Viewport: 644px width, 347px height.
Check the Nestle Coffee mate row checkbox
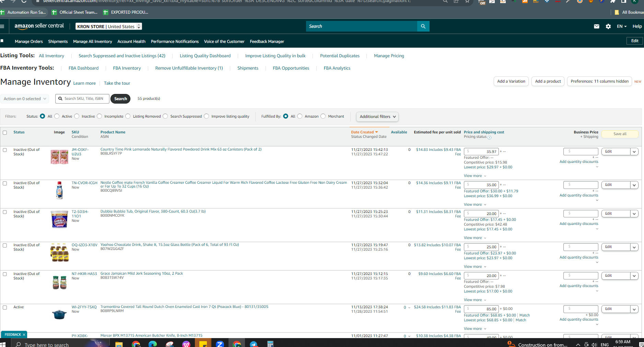coord(5,183)
